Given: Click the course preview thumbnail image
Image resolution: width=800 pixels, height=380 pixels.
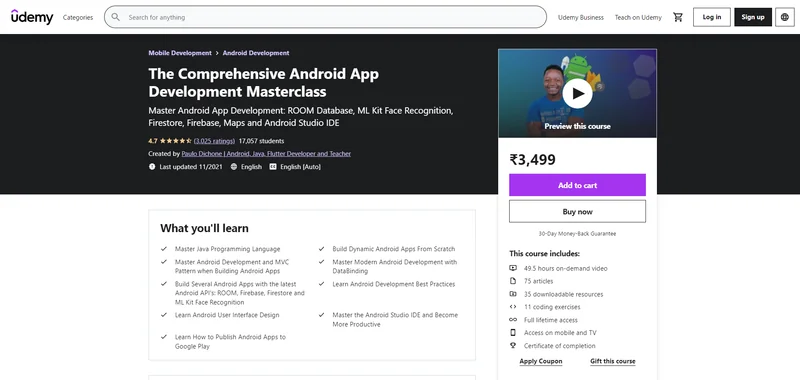Looking at the screenshot, I should [x=577, y=93].
